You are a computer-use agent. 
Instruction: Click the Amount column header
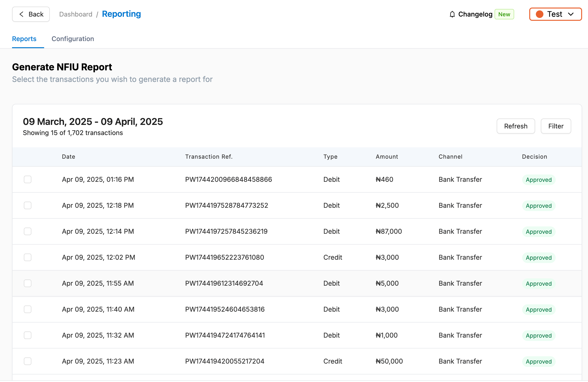387,157
